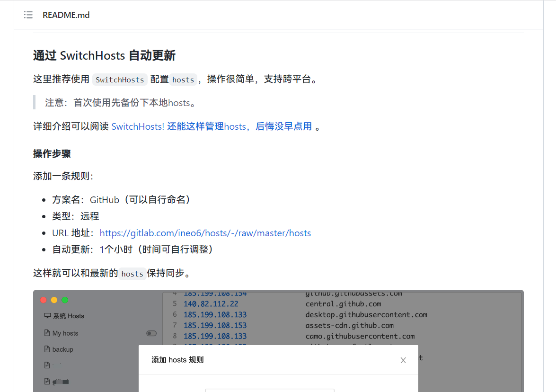The width and height of the screenshot is (556, 392).
Task: Click the 自动更新: 1个小时 list item
Action: (x=132, y=249)
